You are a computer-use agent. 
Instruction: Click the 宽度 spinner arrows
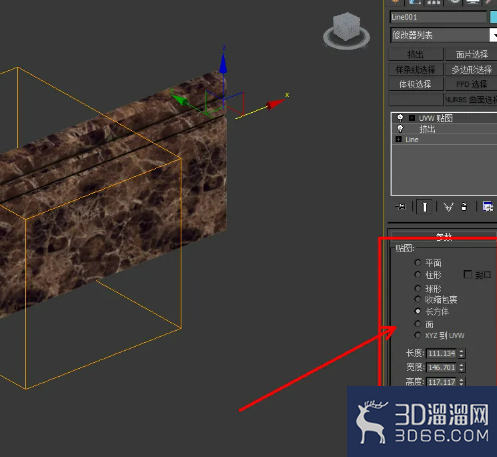pos(462,367)
